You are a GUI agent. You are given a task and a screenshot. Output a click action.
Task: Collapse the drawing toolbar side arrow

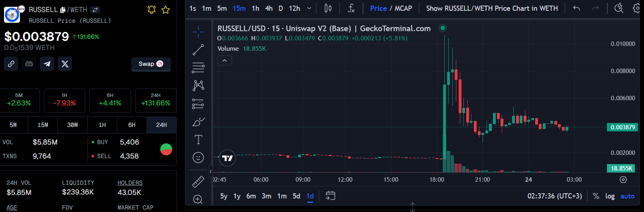tap(210, 172)
